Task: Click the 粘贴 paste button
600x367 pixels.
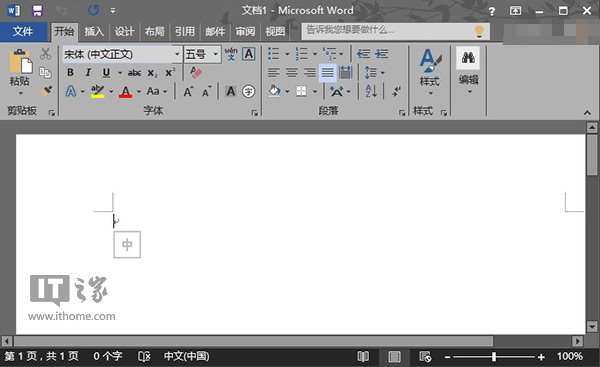Action: click(20, 72)
